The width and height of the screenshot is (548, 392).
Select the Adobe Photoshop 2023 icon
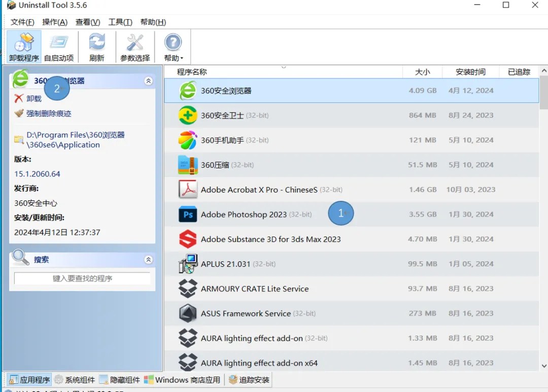pyautogui.click(x=188, y=215)
